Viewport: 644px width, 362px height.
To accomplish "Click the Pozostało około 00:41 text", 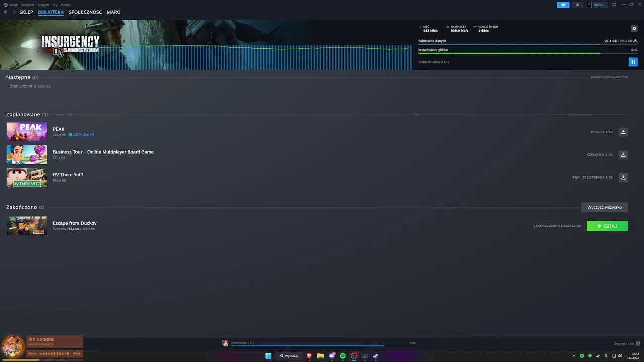I will (434, 62).
